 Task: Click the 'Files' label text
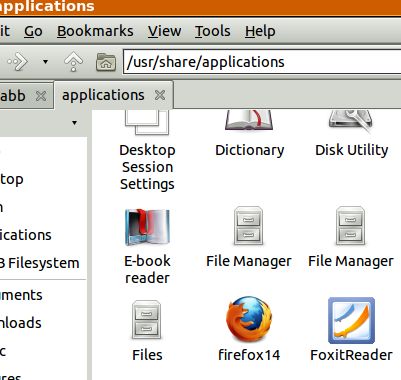pos(147,355)
